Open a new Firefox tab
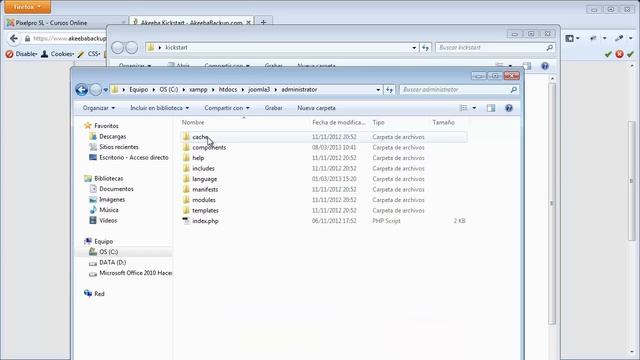Image resolution: width=640 pixels, height=360 pixels. [x=263, y=23]
